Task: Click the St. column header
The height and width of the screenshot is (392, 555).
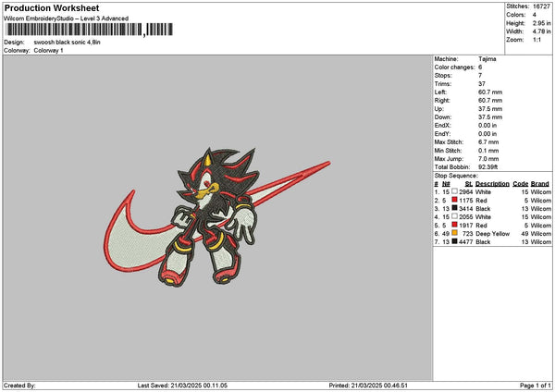Action: pyautogui.click(x=469, y=184)
